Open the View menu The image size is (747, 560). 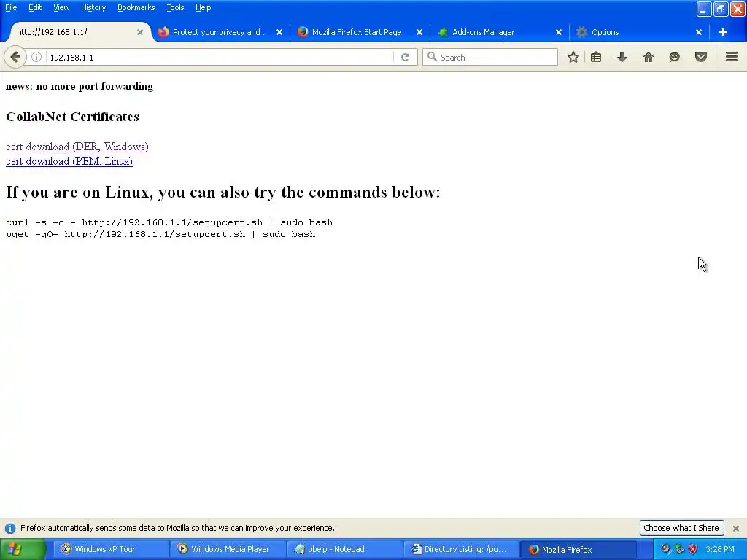coord(61,7)
